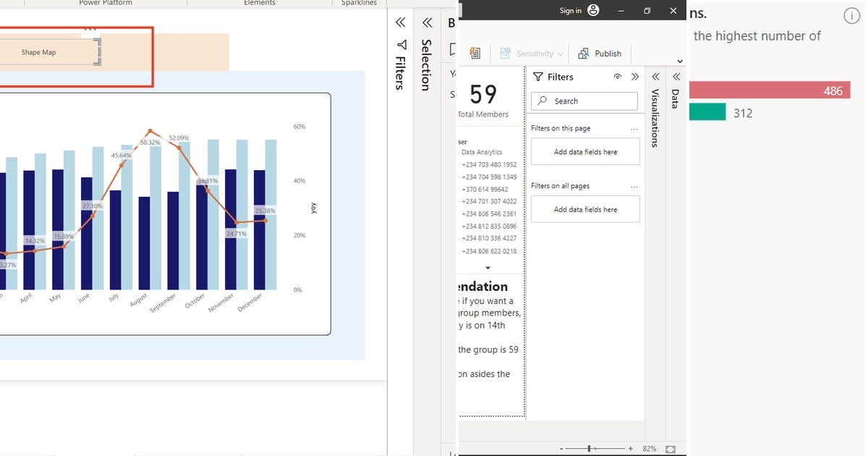This screenshot has width=868, height=456.
Task: Click phone number +370 614 99642
Action: tap(485, 190)
